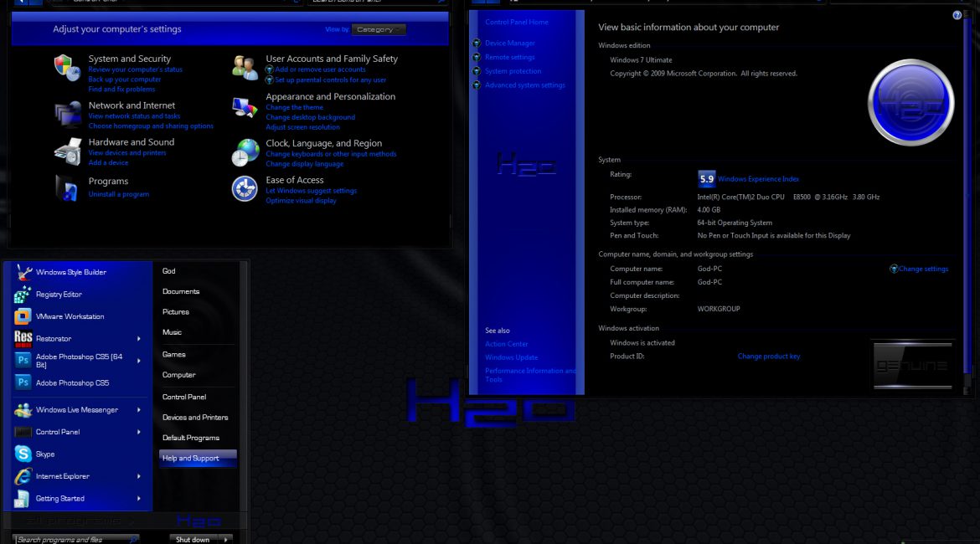Open System and Security shield icon
The height and width of the screenshot is (544, 980).
67,68
